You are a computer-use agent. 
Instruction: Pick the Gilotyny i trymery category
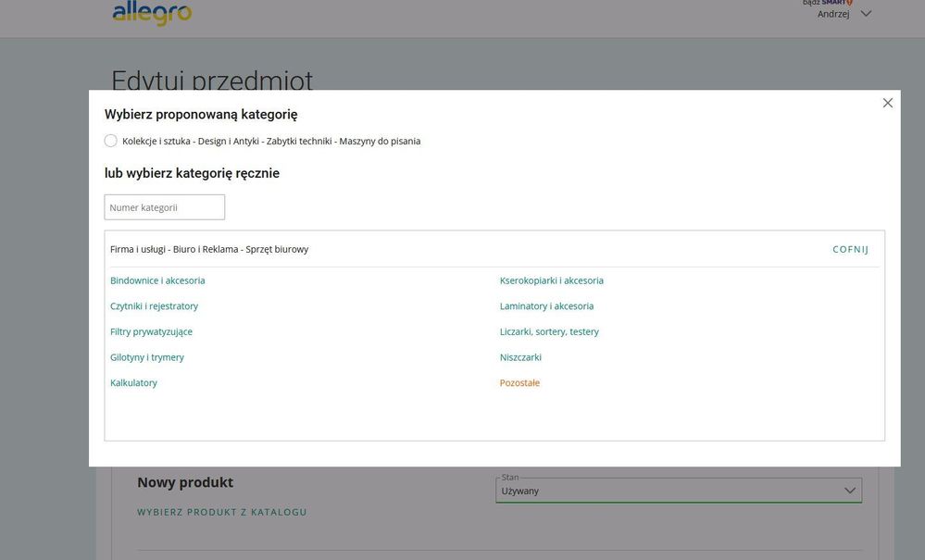147,357
